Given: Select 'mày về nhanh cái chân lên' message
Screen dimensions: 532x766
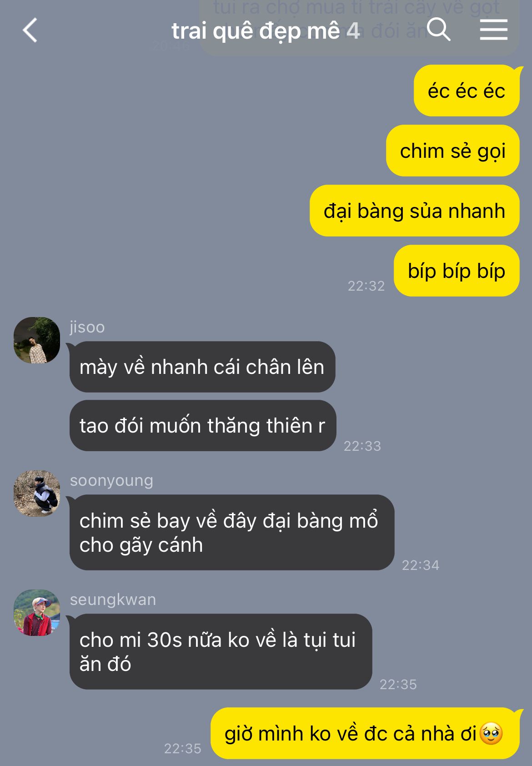Looking at the screenshot, I should pos(202,367).
